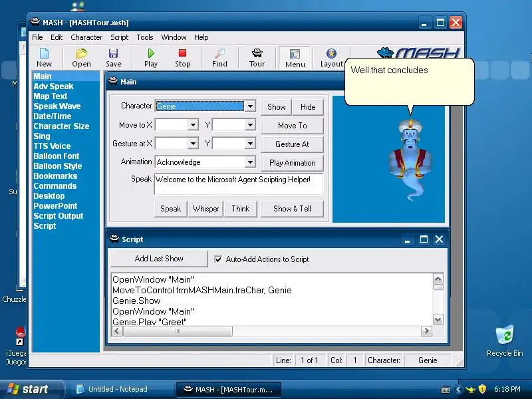Click the Script window title icon
The image size is (532, 399).
(114, 239)
